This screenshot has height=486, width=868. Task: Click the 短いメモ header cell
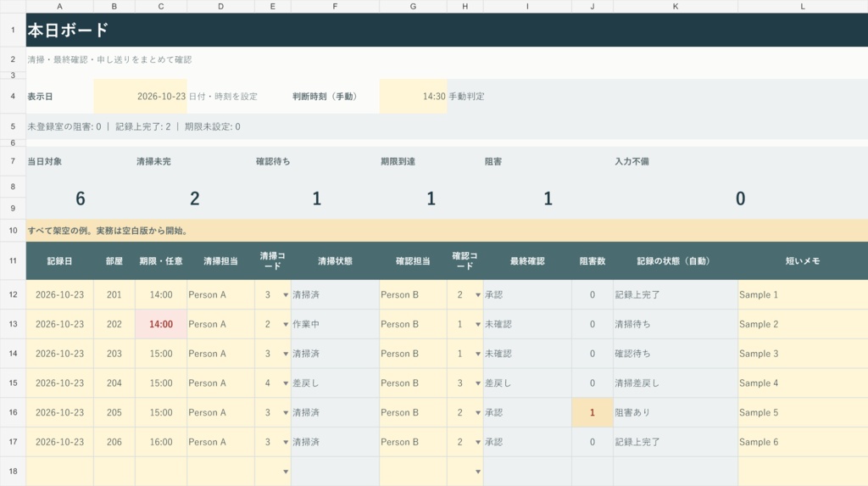(x=803, y=261)
